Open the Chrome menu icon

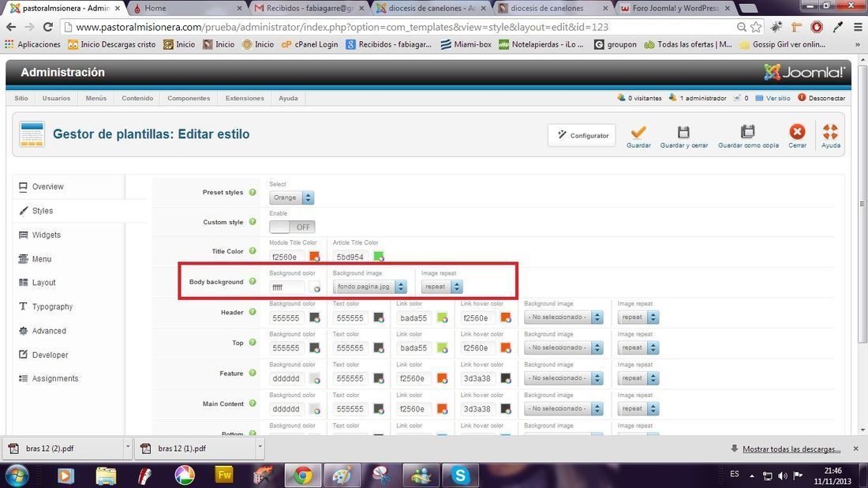coord(858,27)
